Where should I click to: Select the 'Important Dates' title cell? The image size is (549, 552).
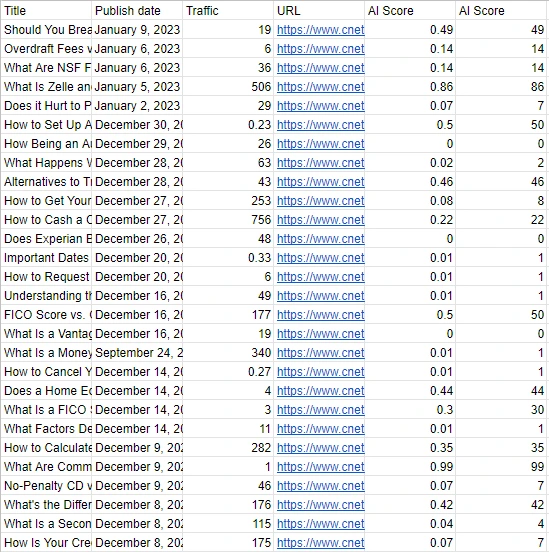tap(46, 258)
